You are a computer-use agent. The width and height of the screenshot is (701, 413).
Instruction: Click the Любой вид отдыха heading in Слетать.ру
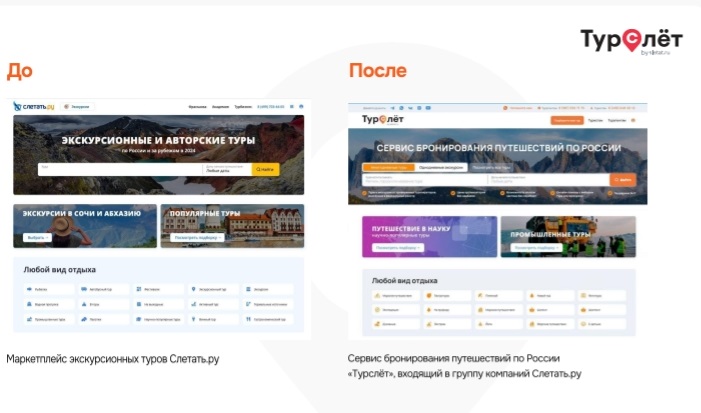coord(59,270)
